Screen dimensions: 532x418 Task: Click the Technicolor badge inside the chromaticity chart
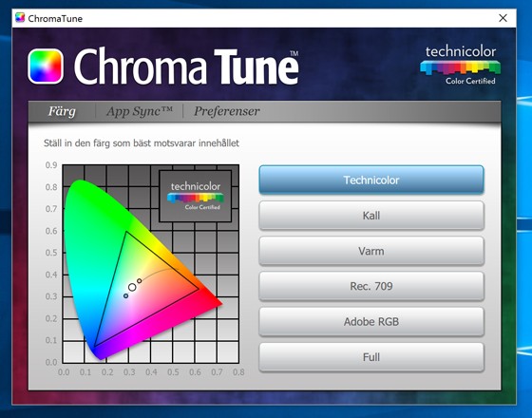click(x=196, y=196)
